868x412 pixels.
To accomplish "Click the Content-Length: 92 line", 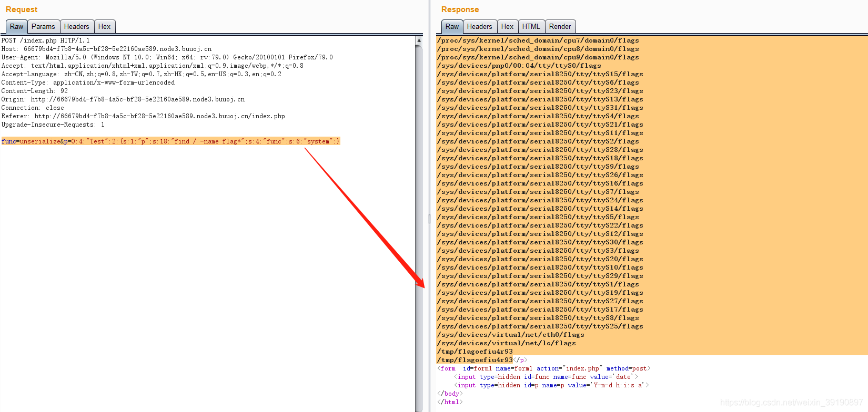I will click(x=35, y=91).
